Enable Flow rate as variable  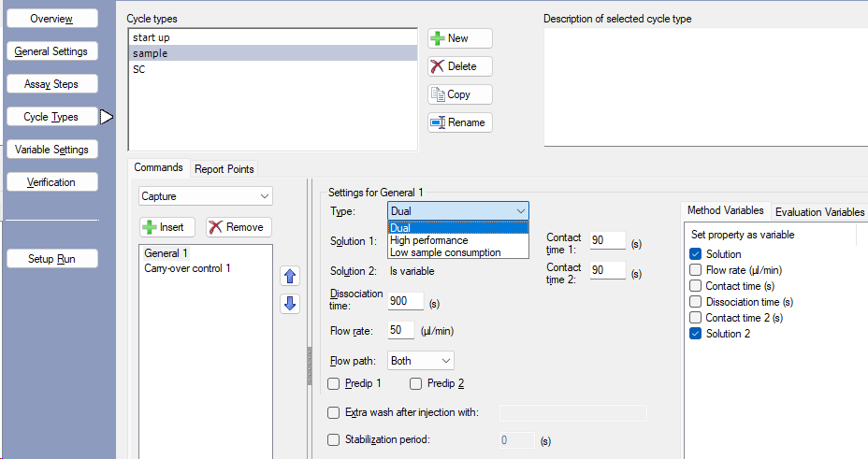pos(695,270)
